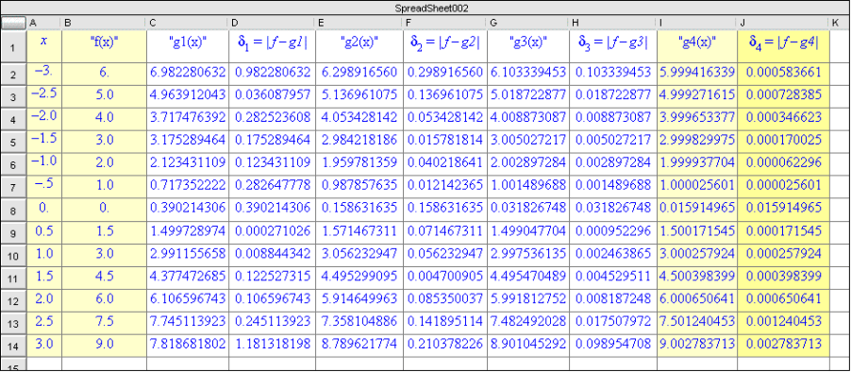Select row 1 header
868x389 pixels.
(12, 46)
